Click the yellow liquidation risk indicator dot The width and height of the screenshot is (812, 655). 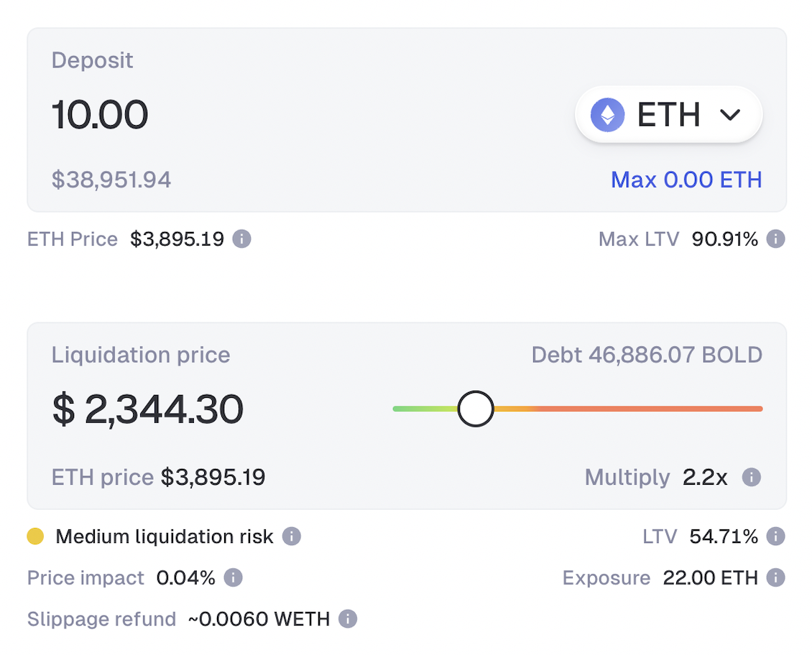35,536
